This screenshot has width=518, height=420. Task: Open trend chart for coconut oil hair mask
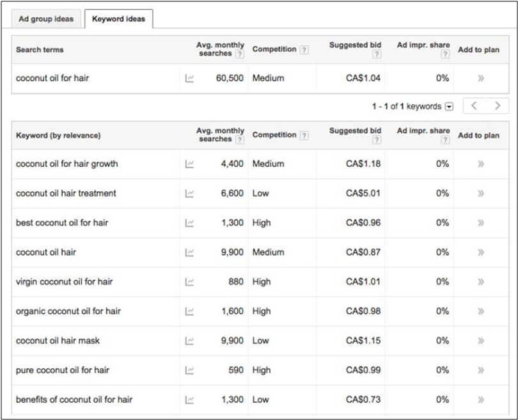189,341
